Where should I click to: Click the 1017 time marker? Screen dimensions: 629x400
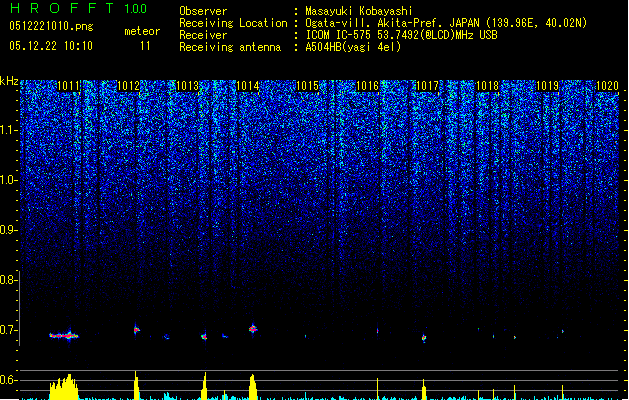point(428,86)
